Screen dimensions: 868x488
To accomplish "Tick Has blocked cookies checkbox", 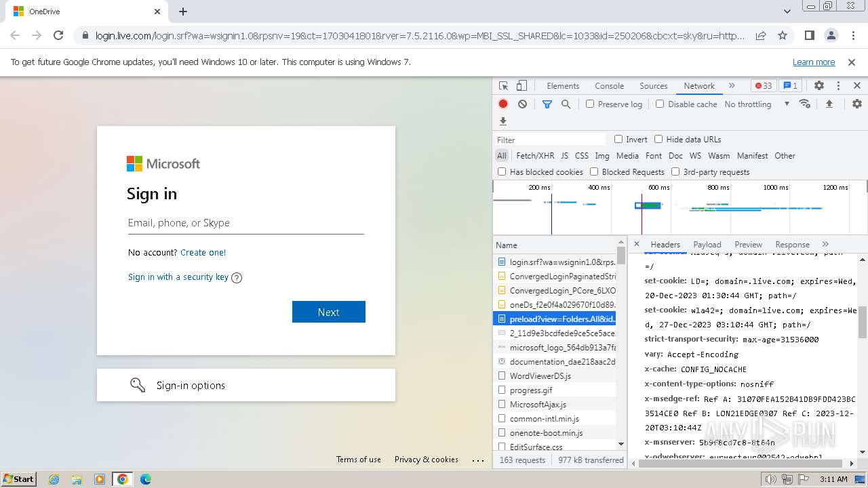I will click(502, 171).
